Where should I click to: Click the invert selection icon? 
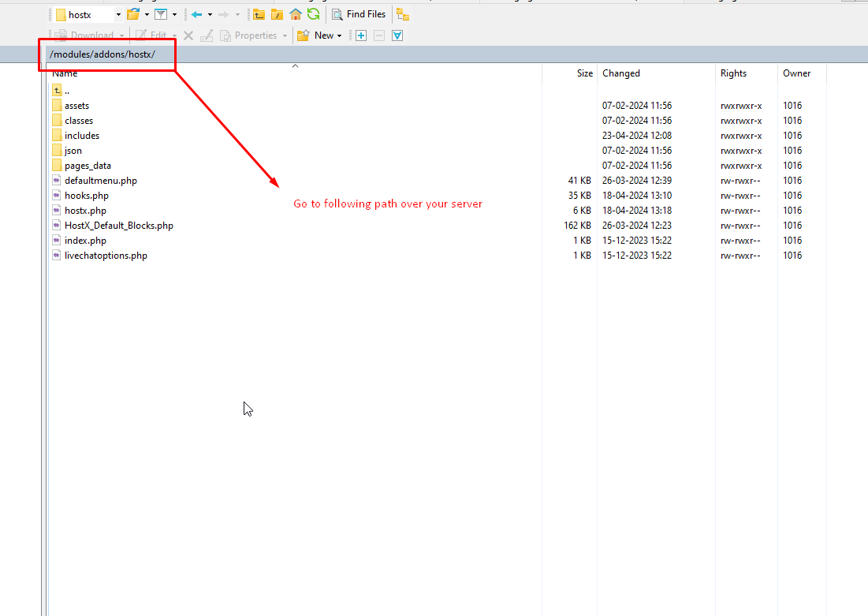point(397,35)
